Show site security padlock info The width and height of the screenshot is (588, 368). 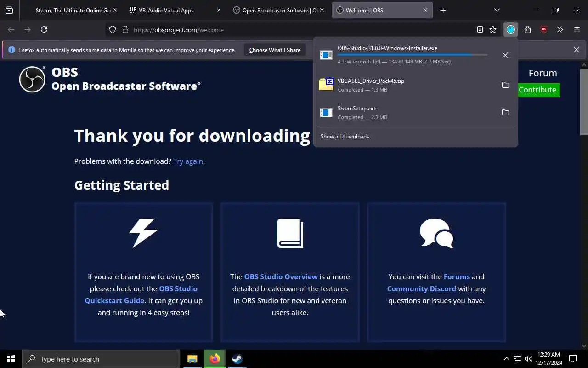click(125, 29)
